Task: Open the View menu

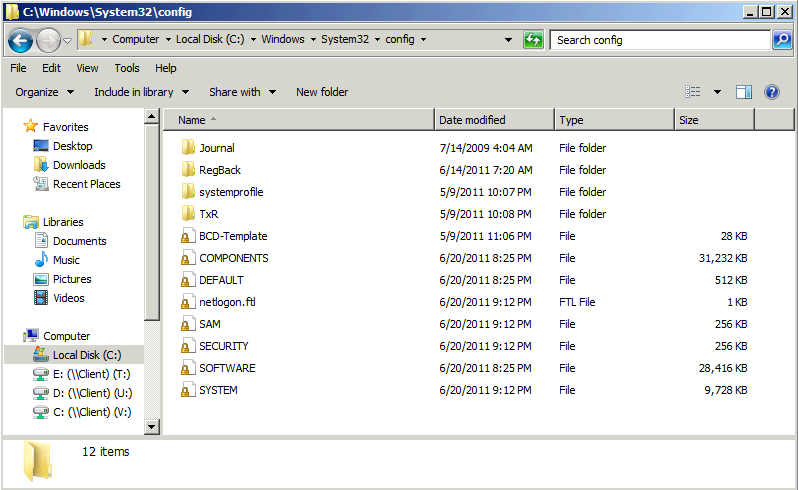Action: tap(87, 68)
